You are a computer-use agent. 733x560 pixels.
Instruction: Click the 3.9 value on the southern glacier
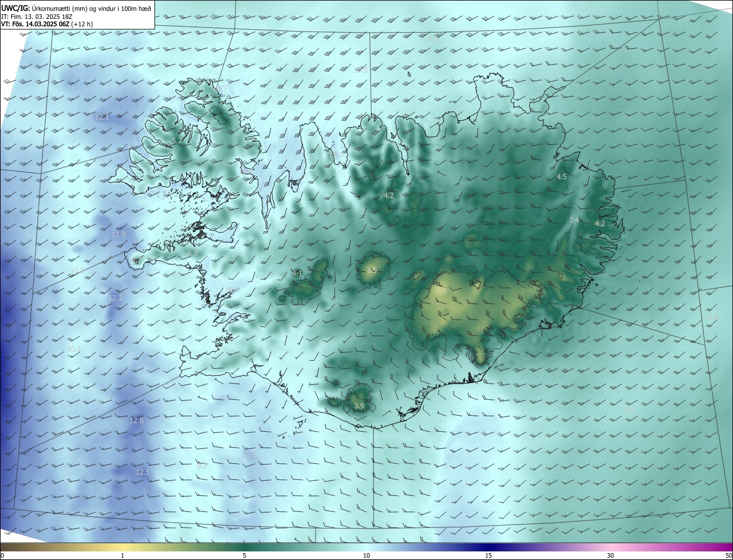click(x=359, y=406)
